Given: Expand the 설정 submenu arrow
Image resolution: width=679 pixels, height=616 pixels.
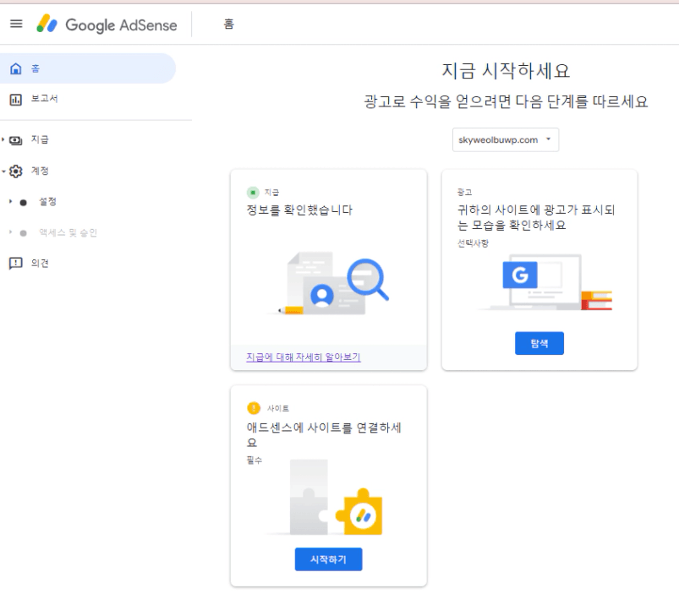Looking at the screenshot, I should [x=10, y=202].
